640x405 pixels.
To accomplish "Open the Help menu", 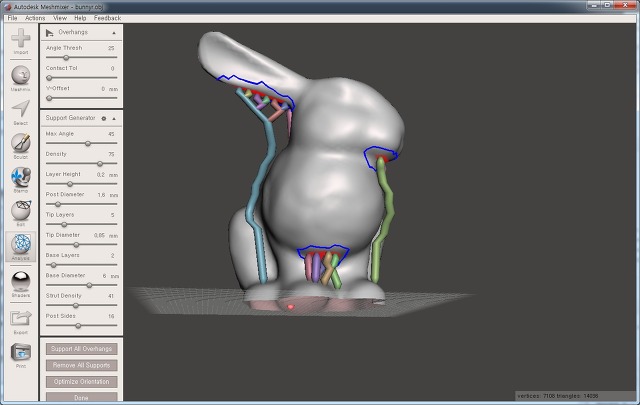I will click(x=80, y=18).
